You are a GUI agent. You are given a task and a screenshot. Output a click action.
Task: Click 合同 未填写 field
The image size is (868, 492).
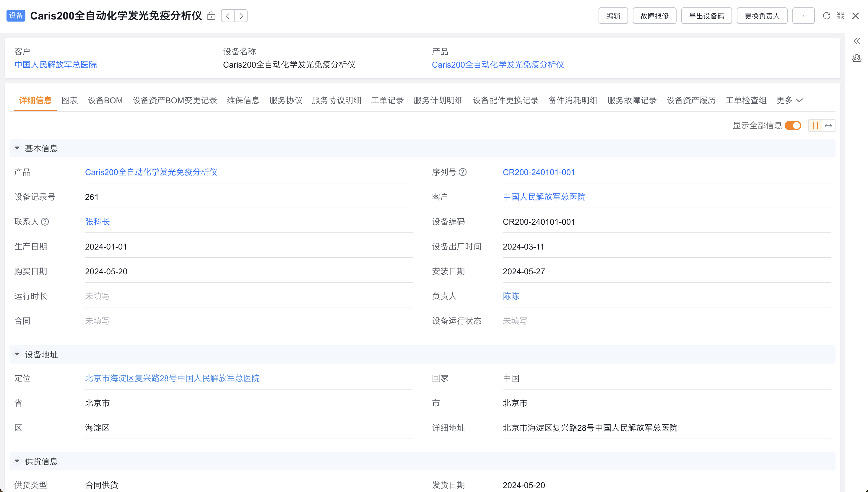click(249, 321)
